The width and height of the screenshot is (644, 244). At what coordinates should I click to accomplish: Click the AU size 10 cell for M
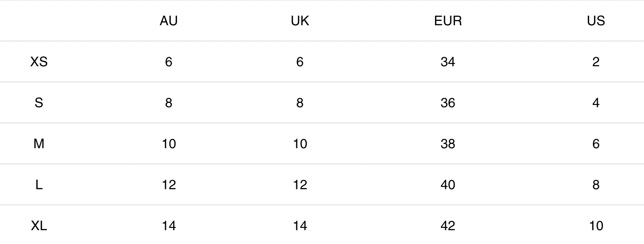tap(169, 144)
